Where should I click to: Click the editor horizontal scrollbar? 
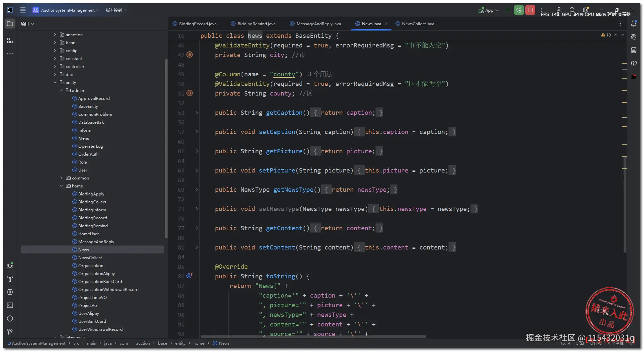pyautogui.click(x=313, y=336)
